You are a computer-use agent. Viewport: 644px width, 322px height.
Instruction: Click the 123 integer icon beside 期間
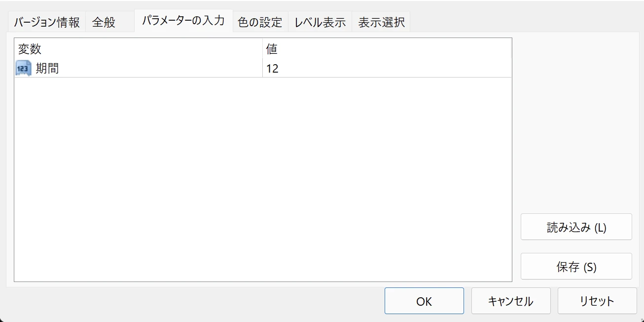coord(23,68)
